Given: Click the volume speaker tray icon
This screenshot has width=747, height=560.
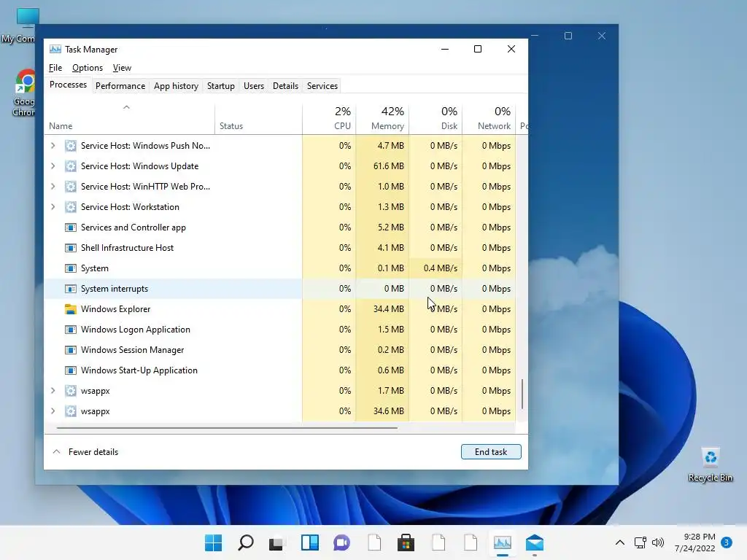Looking at the screenshot, I should pyautogui.click(x=658, y=542).
